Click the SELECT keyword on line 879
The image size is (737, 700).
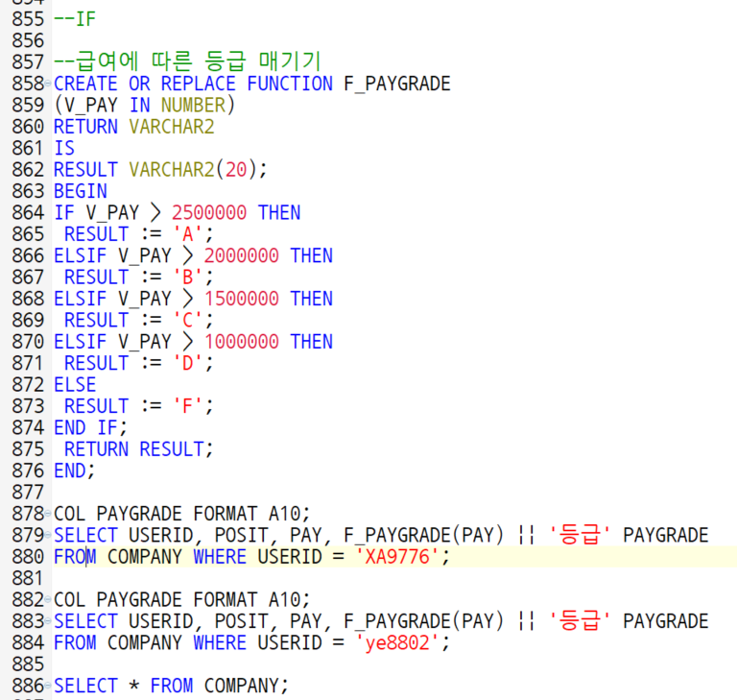click(x=85, y=536)
